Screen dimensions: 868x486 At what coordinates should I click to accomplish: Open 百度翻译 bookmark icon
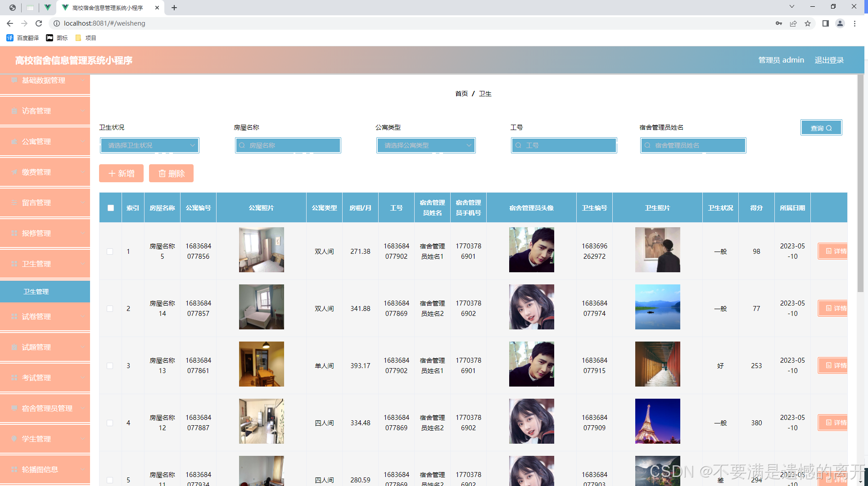coord(10,38)
